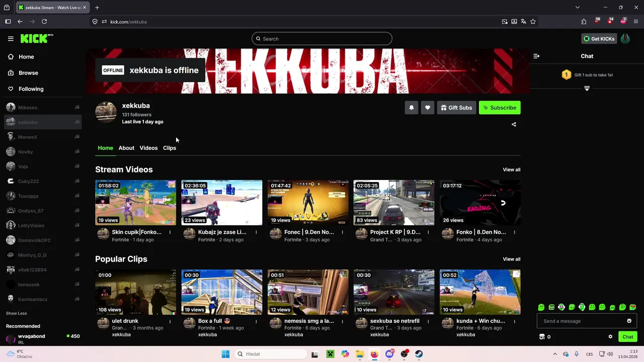
Task: Send message with green Chat button
Action: (628, 337)
